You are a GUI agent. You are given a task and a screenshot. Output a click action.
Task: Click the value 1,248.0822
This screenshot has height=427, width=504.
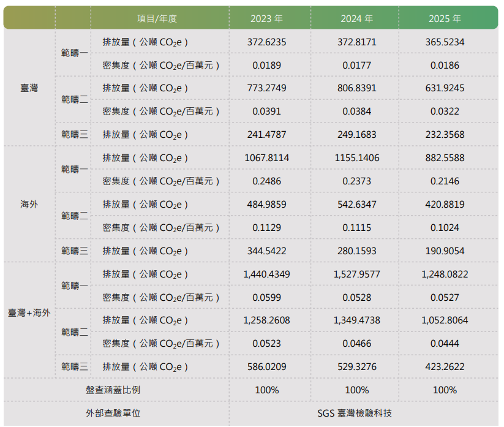445,274
